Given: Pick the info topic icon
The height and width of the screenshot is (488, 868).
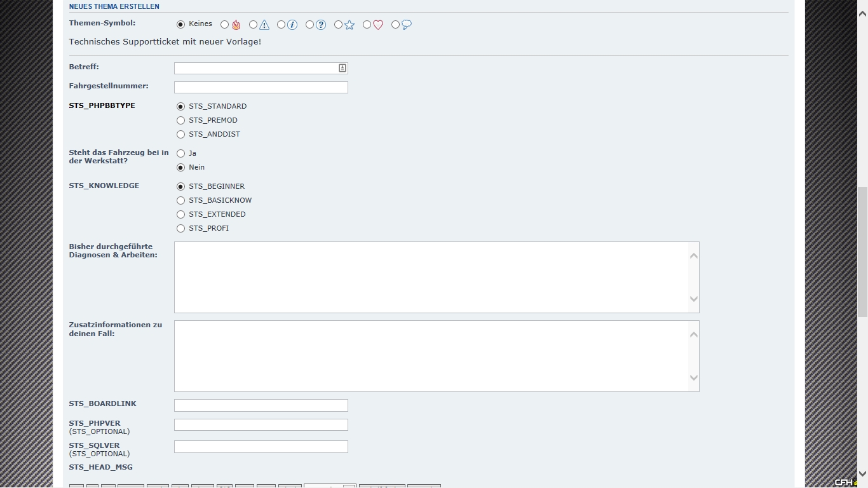Looking at the screenshot, I should pos(281,25).
